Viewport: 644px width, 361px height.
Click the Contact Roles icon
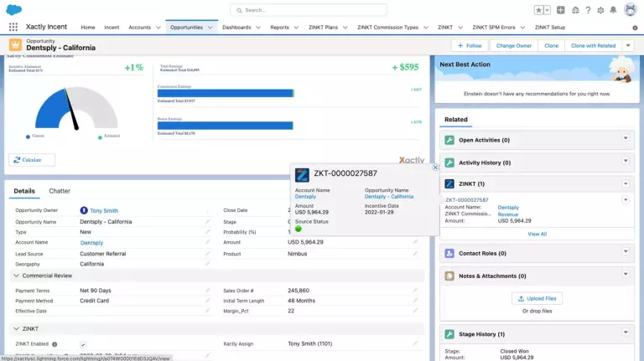tap(449, 254)
